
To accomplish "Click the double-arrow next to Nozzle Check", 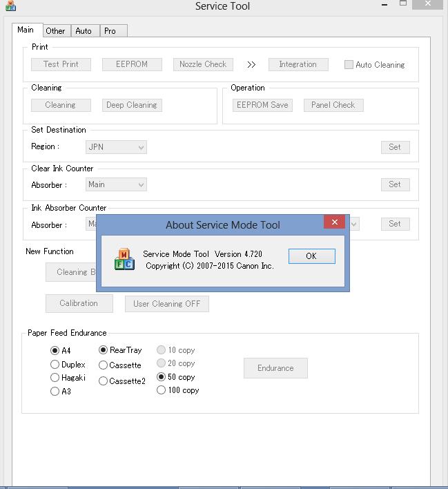I will [x=251, y=64].
